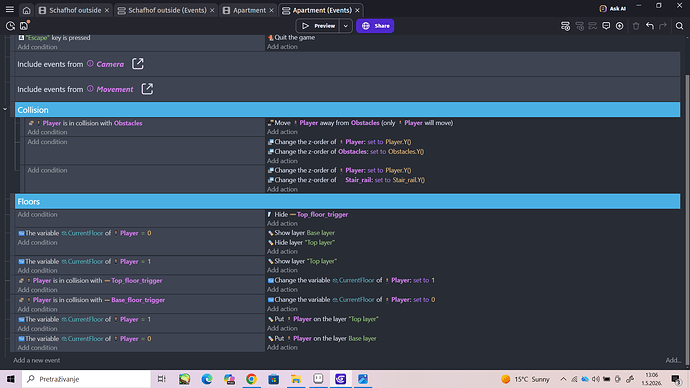690x388 pixels.
Task: Open Task View on the taskbar
Action: tap(161, 379)
